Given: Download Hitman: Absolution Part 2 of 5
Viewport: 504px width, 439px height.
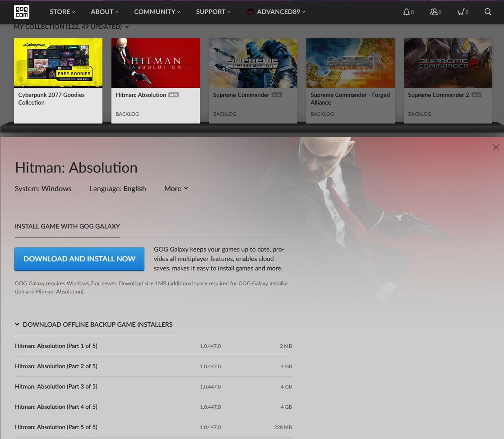Looking at the screenshot, I should tap(153, 366).
